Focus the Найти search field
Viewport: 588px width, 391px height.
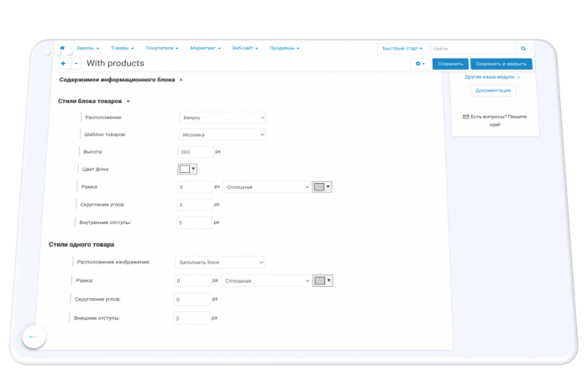(x=473, y=49)
